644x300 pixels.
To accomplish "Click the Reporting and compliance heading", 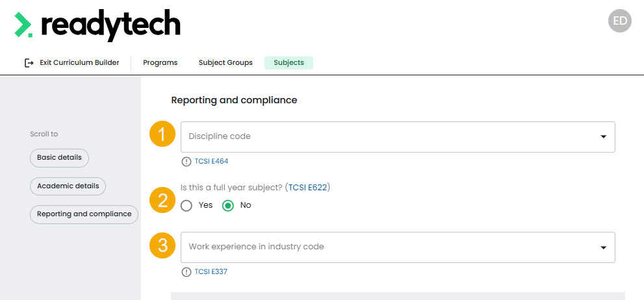I will [234, 100].
